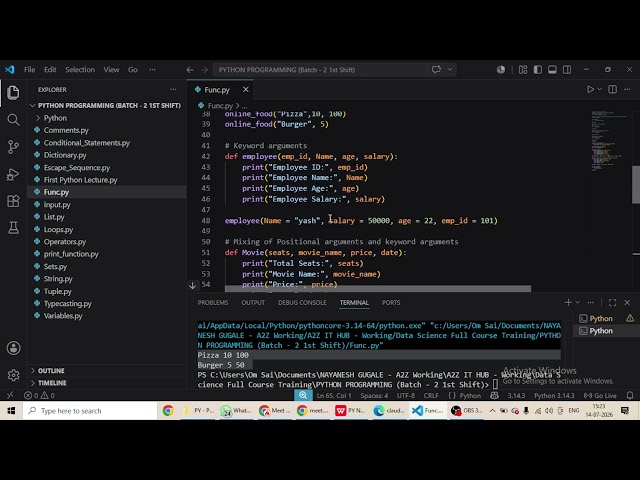Image resolution: width=640 pixels, height=480 pixels.
Task: Open the remote window status bar icon
Action: click(10, 395)
